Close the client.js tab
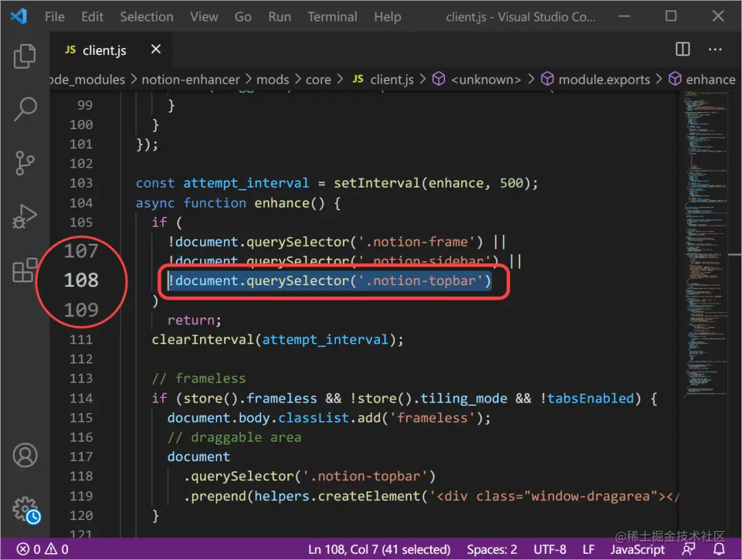 pyautogui.click(x=156, y=49)
